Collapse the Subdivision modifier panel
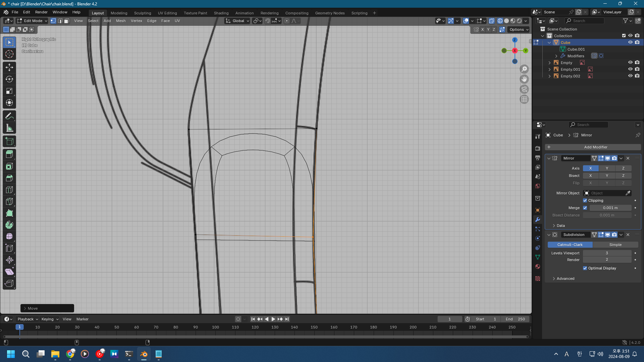The width and height of the screenshot is (644, 362). tap(549, 235)
